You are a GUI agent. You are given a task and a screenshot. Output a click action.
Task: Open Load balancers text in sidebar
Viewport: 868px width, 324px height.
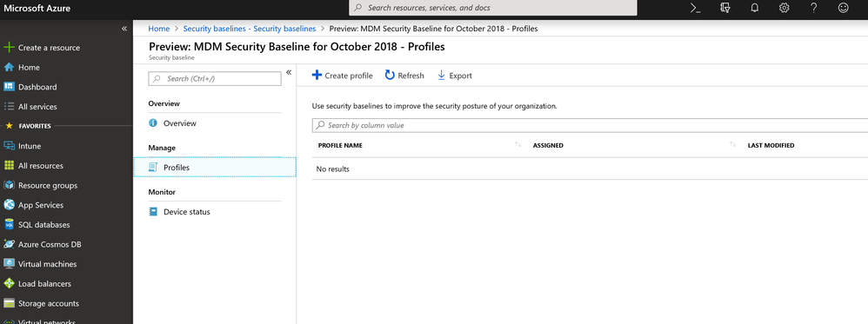coord(45,284)
